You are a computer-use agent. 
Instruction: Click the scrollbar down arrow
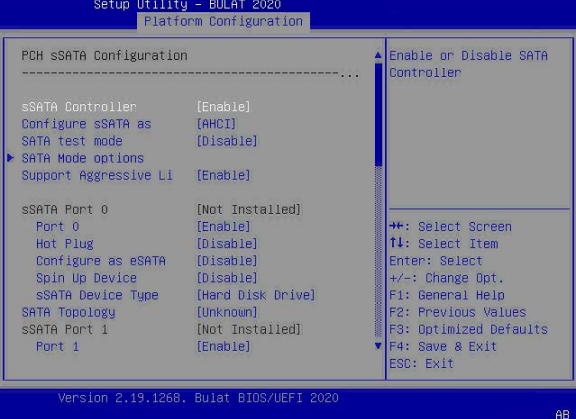click(378, 346)
